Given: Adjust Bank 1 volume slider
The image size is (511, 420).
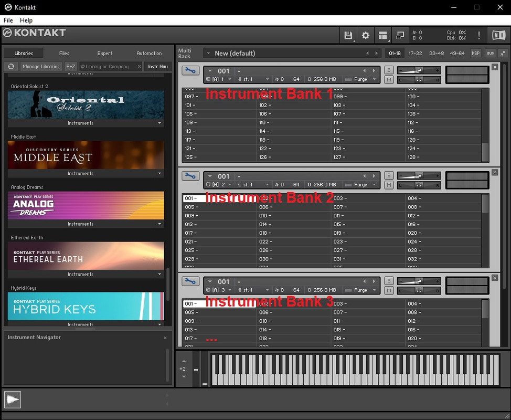Looking at the screenshot, I should (x=419, y=70).
